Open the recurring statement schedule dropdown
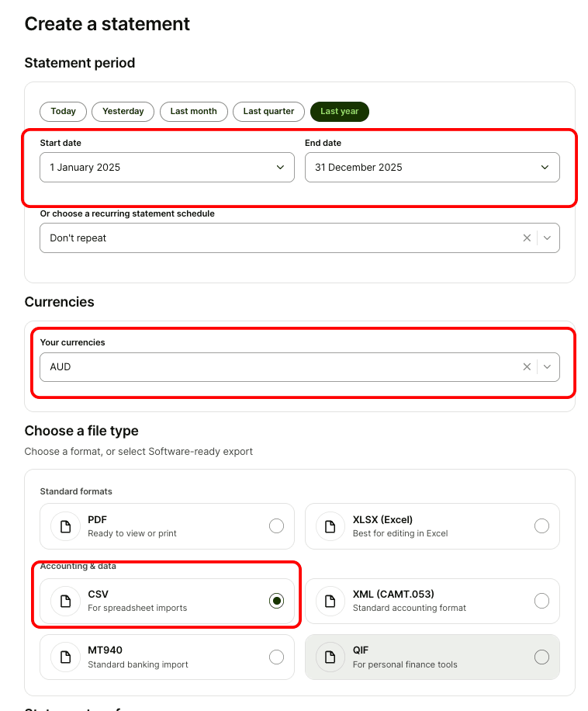588x711 pixels. click(300, 238)
